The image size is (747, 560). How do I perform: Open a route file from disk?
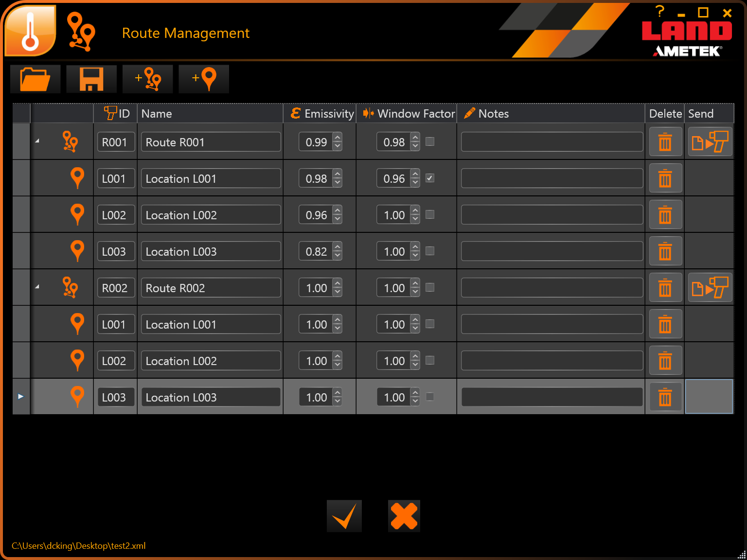35,79
